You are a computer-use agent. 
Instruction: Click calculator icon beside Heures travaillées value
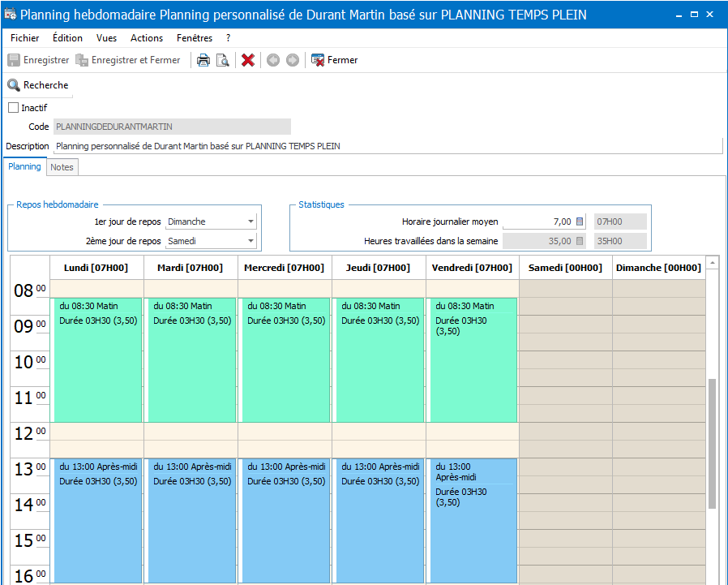click(x=580, y=241)
